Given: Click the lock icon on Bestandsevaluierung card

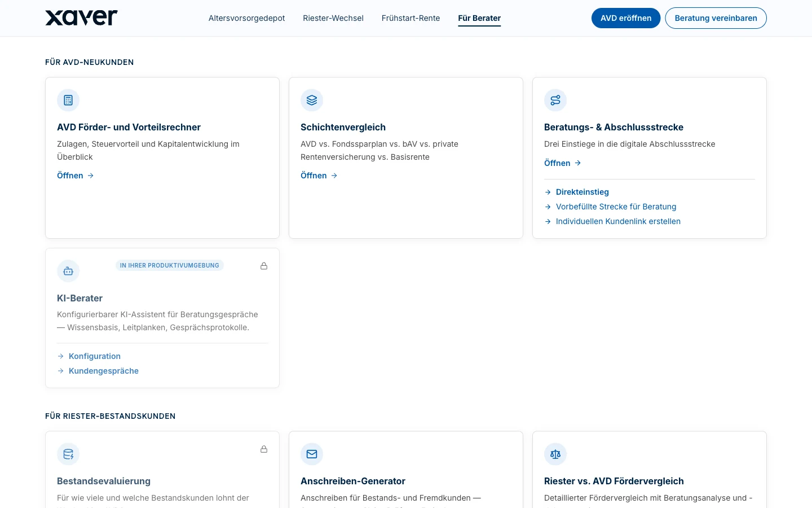Looking at the screenshot, I should pyautogui.click(x=264, y=449).
